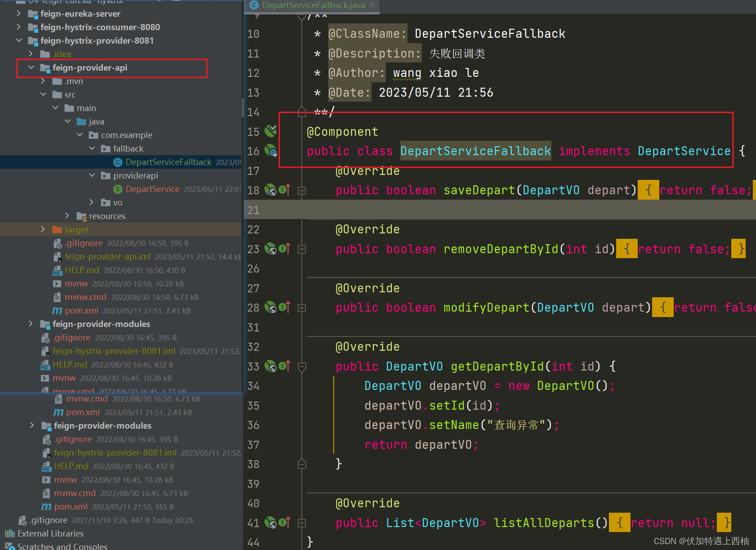Click the feign-provider-api.iml file icon
Screen dimensions: 756x550
pyautogui.click(x=57, y=257)
